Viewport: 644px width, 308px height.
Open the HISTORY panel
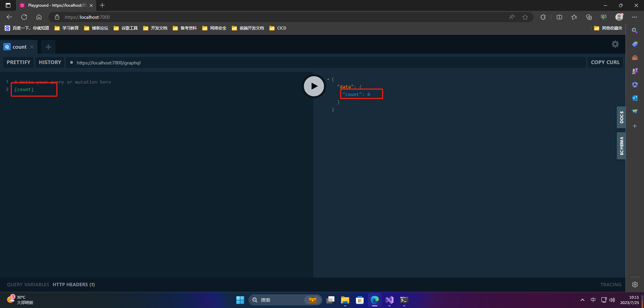(50, 62)
